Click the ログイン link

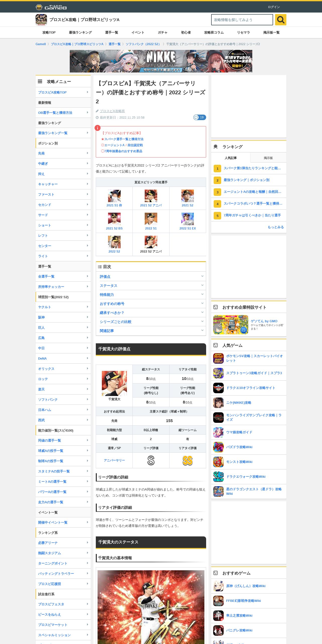274,7
